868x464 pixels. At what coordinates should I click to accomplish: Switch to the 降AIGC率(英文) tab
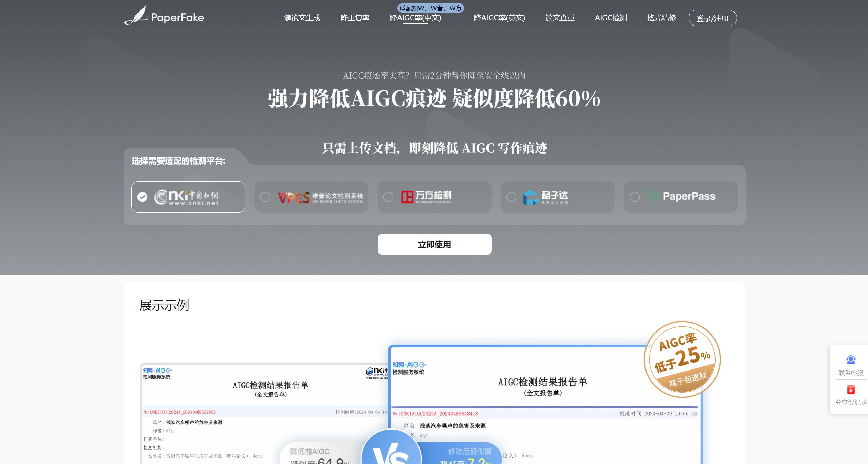click(500, 18)
